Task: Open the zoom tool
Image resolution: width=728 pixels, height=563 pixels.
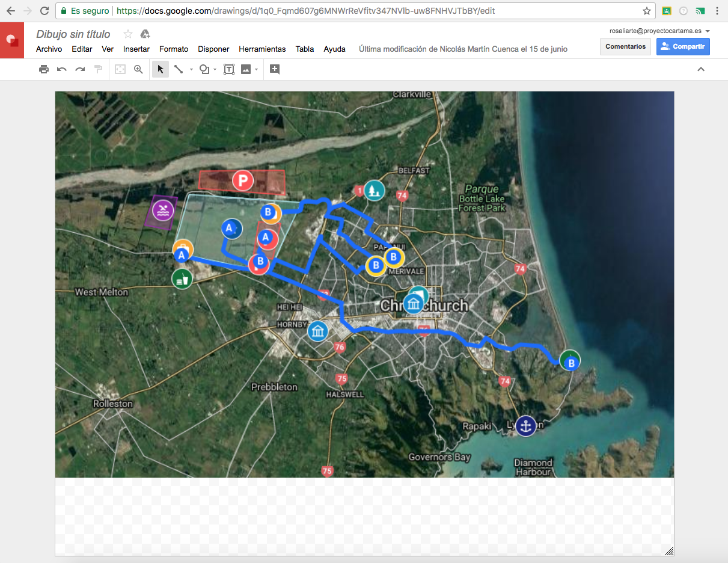Action: tap(138, 69)
